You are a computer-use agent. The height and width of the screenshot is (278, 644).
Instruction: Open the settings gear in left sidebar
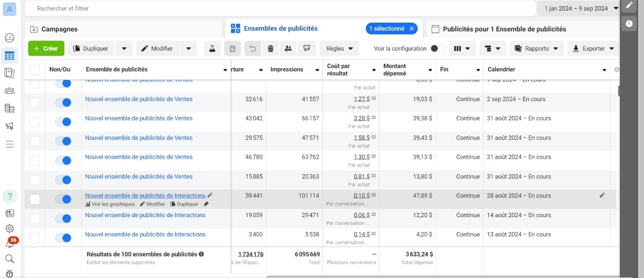point(9,228)
